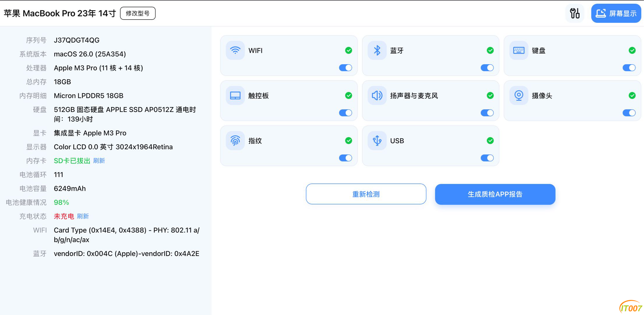The width and height of the screenshot is (644, 315).
Task: Click the 序列号 label
Action: tap(36, 40)
